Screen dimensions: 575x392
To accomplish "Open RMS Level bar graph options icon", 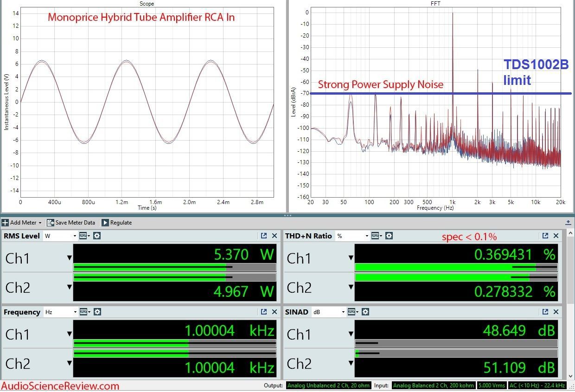I will pyautogui.click(x=83, y=236).
